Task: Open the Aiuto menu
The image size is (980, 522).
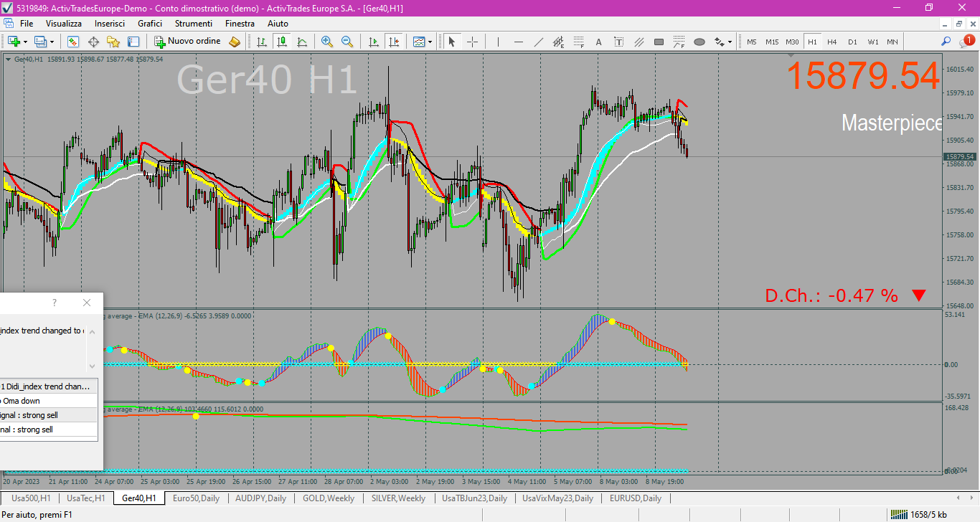Action: (x=278, y=24)
